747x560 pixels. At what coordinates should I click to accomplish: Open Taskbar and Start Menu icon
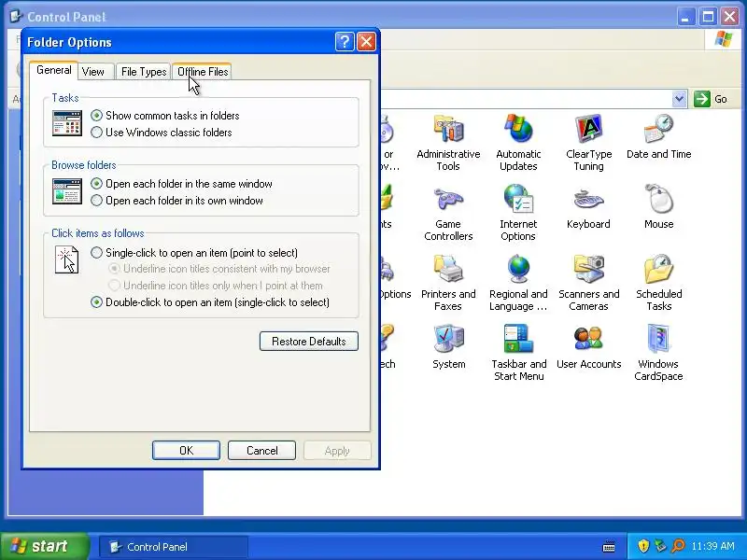(518, 339)
